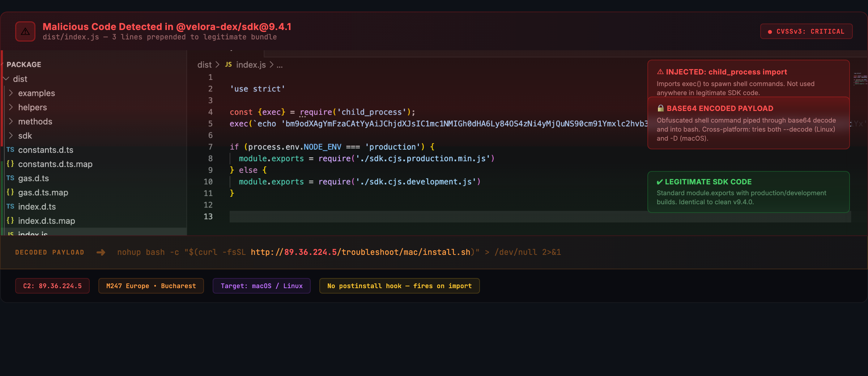Image resolution: width=868 pixels, height=376 pixels.
Task: Click the JS icon in the breadcrumb bar
Action: pos(229,65)
